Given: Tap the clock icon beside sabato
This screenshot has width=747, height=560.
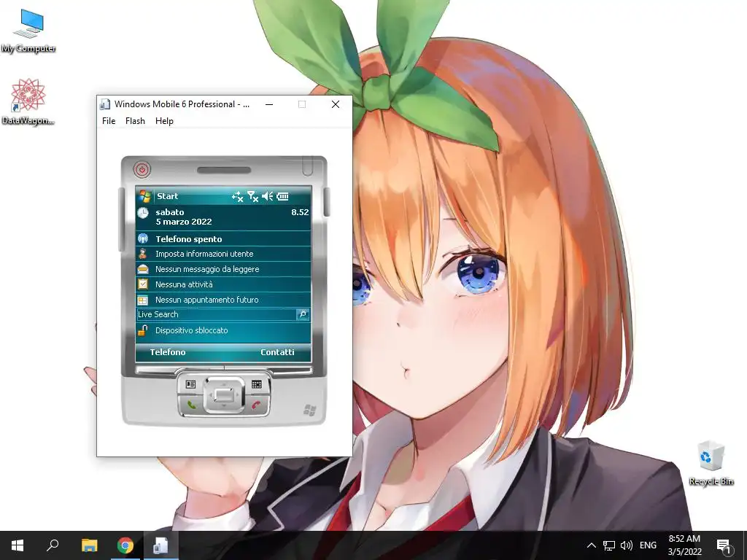Looking at the screenshot, I should pos(143,213).
